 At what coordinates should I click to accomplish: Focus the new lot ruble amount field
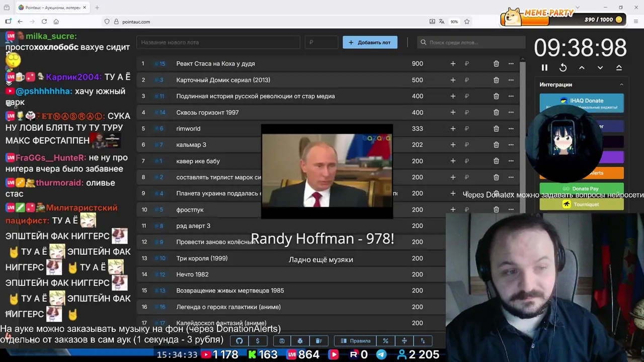click(x=321, y=42)
